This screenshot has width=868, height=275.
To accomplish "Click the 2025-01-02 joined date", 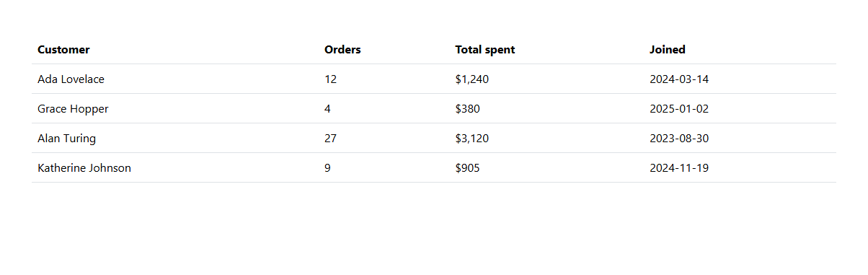I will (679, 109).
